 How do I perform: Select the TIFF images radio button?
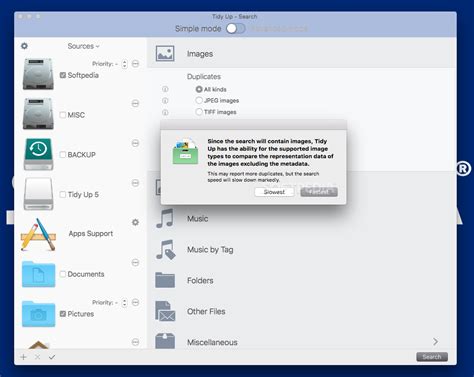point(199,112)
